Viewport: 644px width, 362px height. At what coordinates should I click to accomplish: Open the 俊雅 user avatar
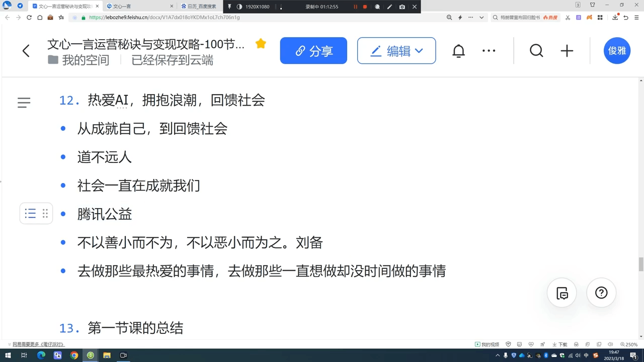click(617, 51)
